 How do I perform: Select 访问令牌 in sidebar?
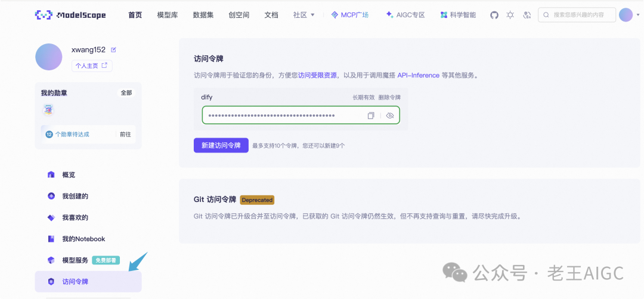click(x=88, y=281)
